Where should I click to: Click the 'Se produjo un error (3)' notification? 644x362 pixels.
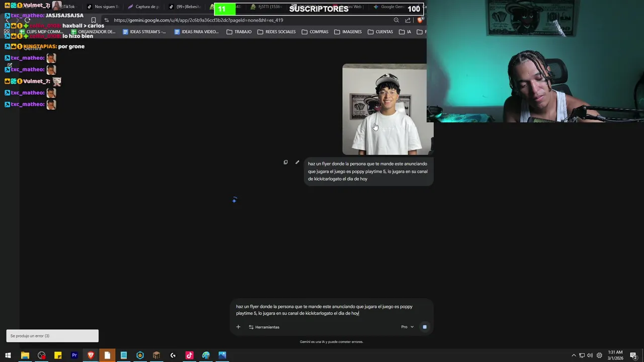[52, 336]
